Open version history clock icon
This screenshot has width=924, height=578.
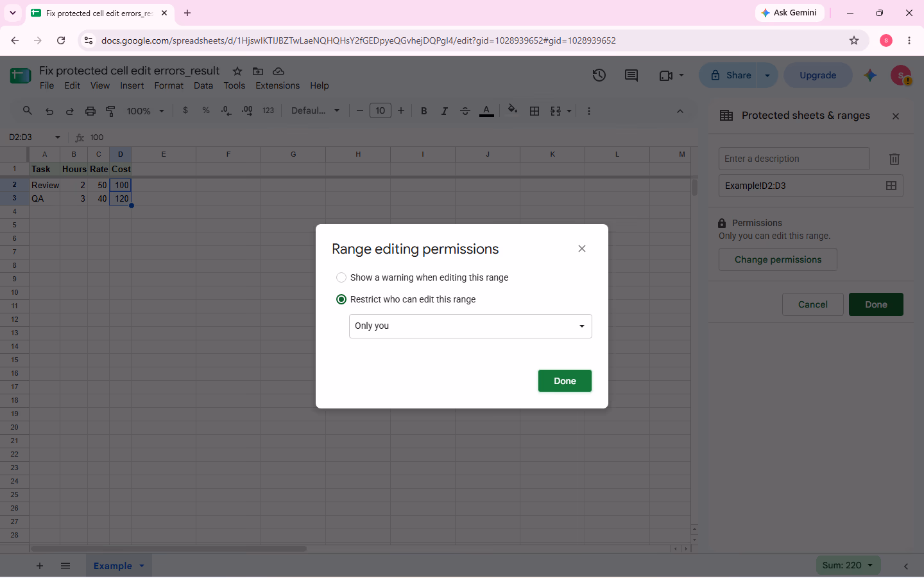pyautogui.click(x=599, y=75)
